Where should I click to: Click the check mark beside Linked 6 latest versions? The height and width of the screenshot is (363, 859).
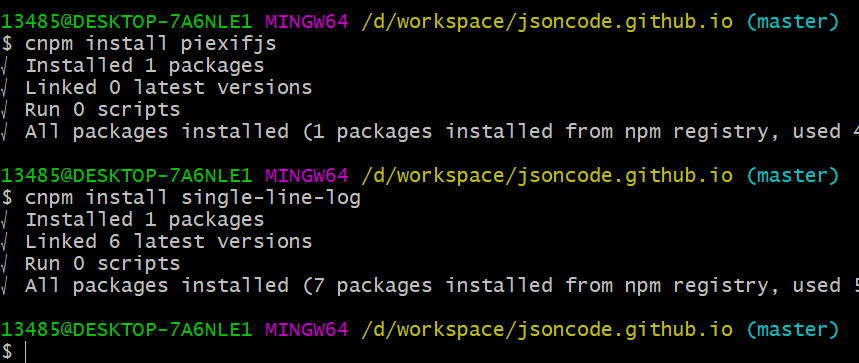(x=3, y=242)
